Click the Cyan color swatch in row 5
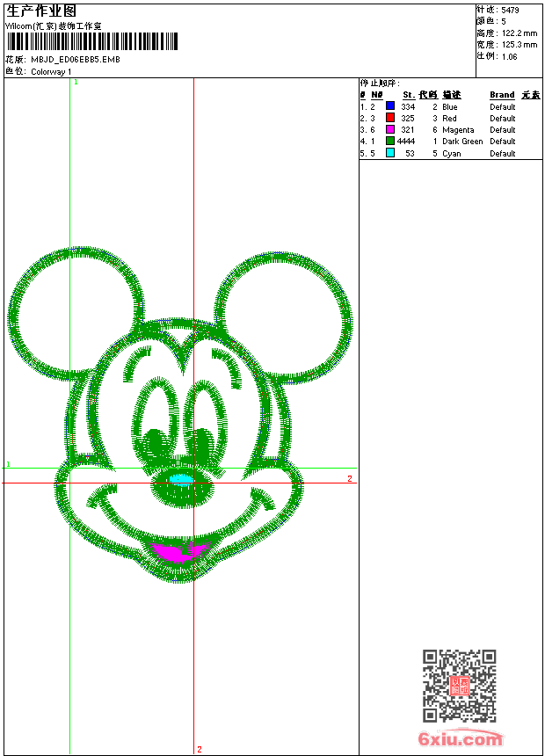The width and height of the screenshot is (545, 756). 390,153
